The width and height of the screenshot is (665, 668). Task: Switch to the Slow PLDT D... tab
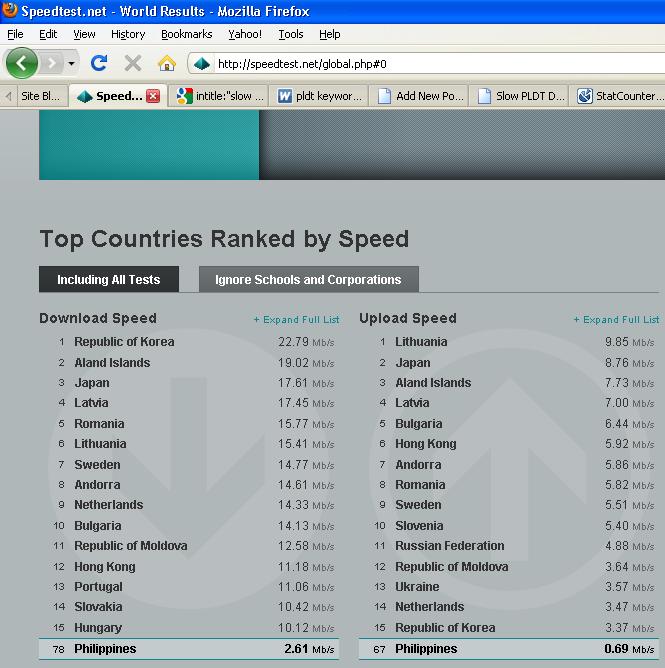pos(519,96)
